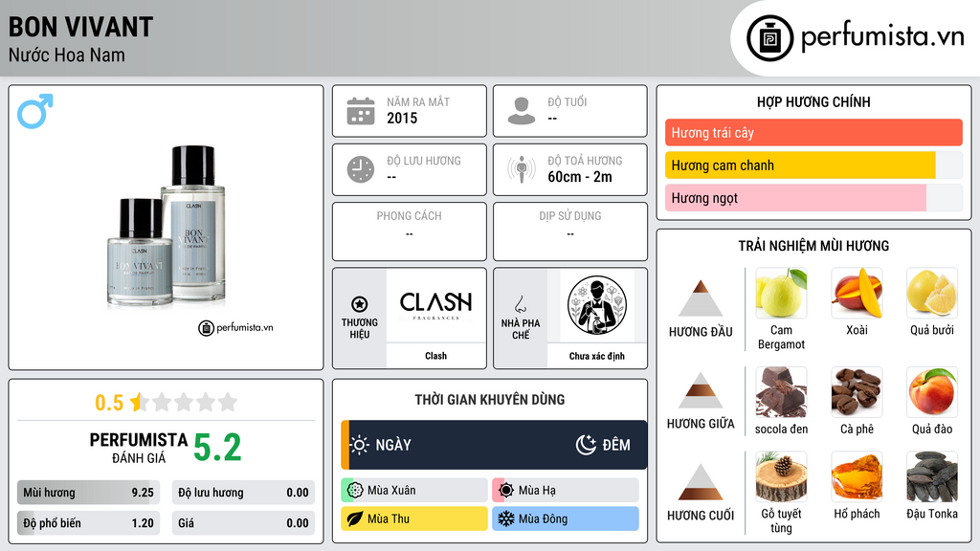Select the Mùa Xuân season chip
This screenshot has width=980, height=551.
coord(414,491)
